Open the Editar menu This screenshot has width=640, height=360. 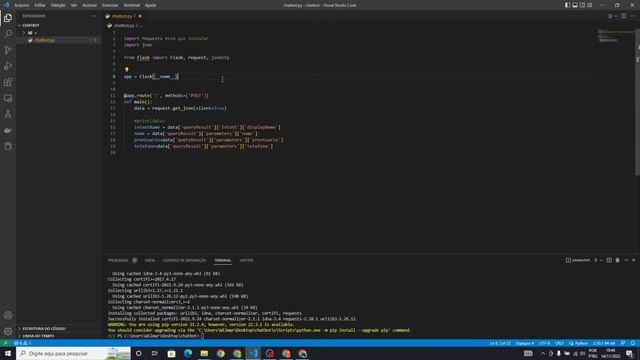[x=40, y=5]
